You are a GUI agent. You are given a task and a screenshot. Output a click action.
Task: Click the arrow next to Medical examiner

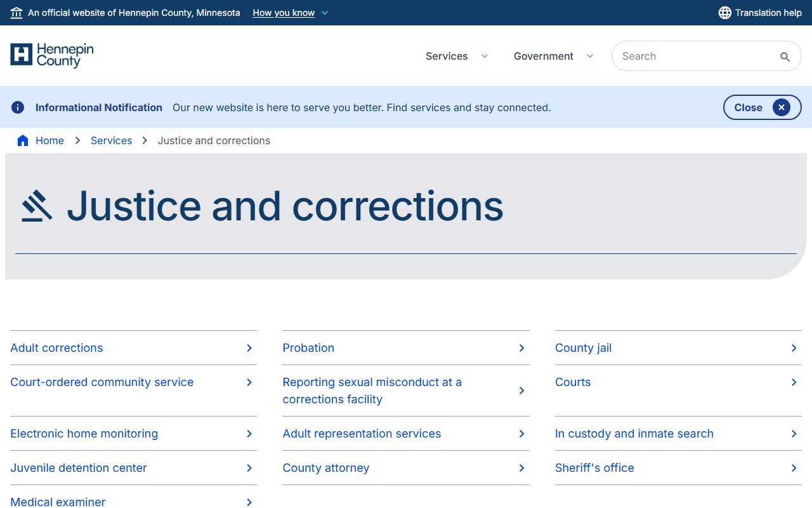coord(249,502)
